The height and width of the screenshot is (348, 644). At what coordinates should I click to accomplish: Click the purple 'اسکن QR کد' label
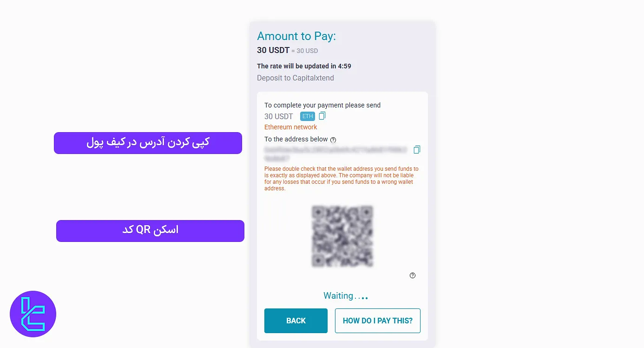[x=150, y=231]
